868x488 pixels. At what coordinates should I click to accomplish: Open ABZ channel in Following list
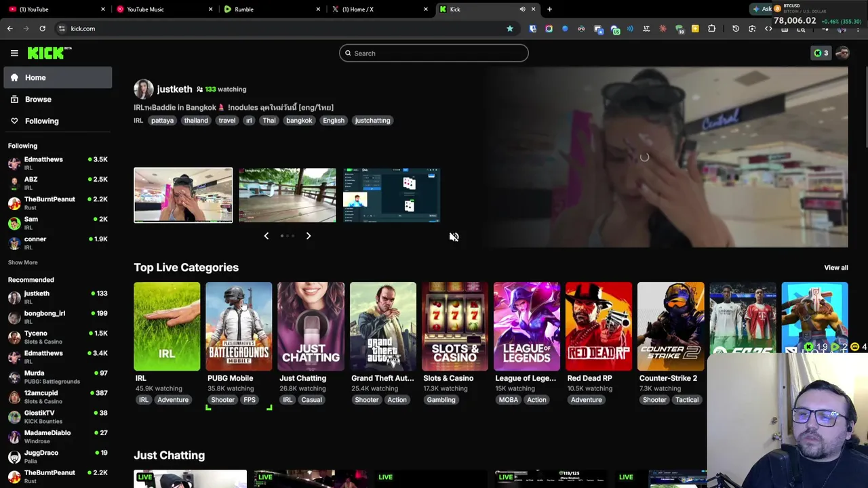point(58,183)
